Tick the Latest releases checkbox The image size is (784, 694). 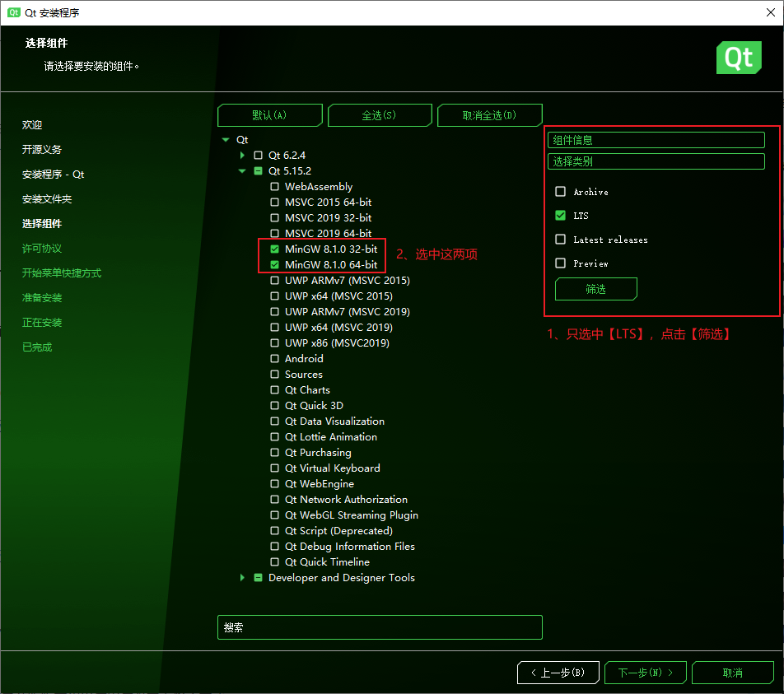[561, 240]
